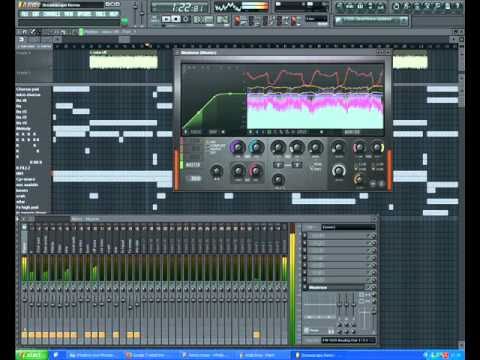Click the transport Record button

coord(186,19)
